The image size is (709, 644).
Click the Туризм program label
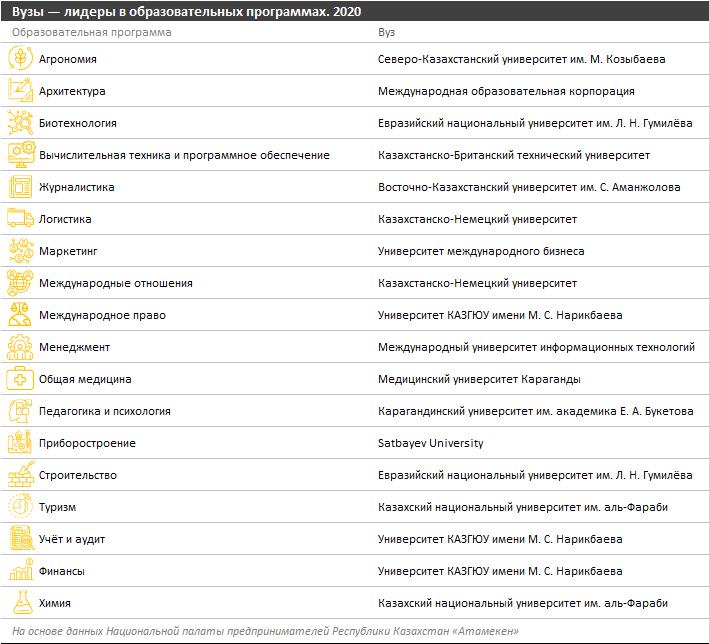click(x=57, y=507)
